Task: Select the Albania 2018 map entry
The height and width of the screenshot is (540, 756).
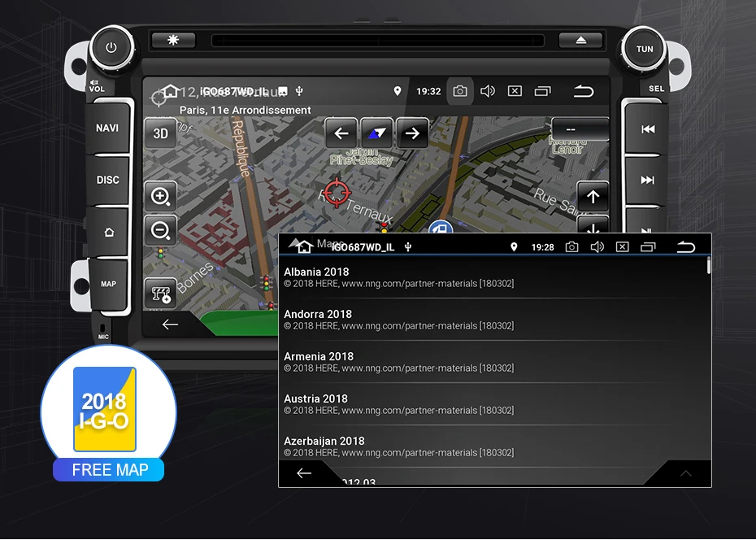Action: pyautogui.click(x=493, y=277)
